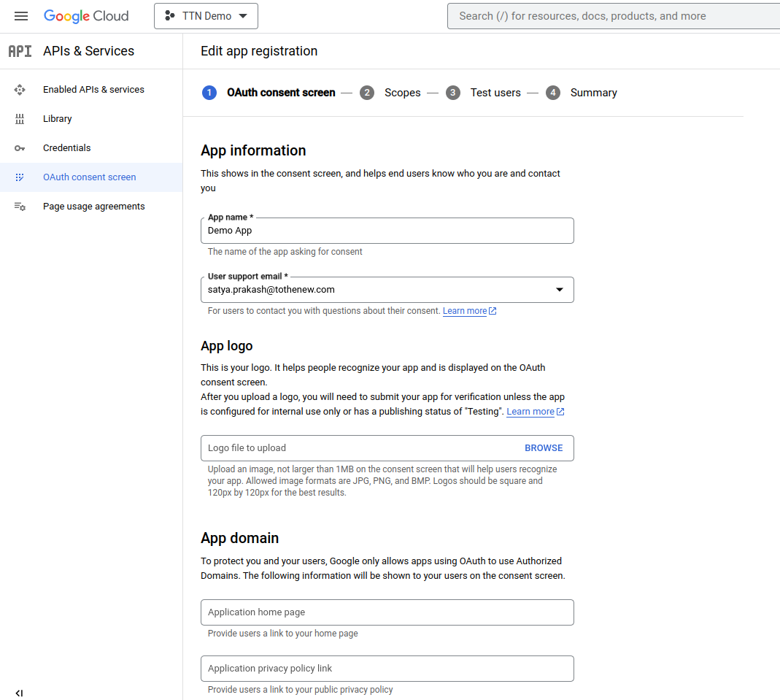The height and width of the screenshot is (700, 780).
Task: Jump to the Summary step
Action: point(582,93)
